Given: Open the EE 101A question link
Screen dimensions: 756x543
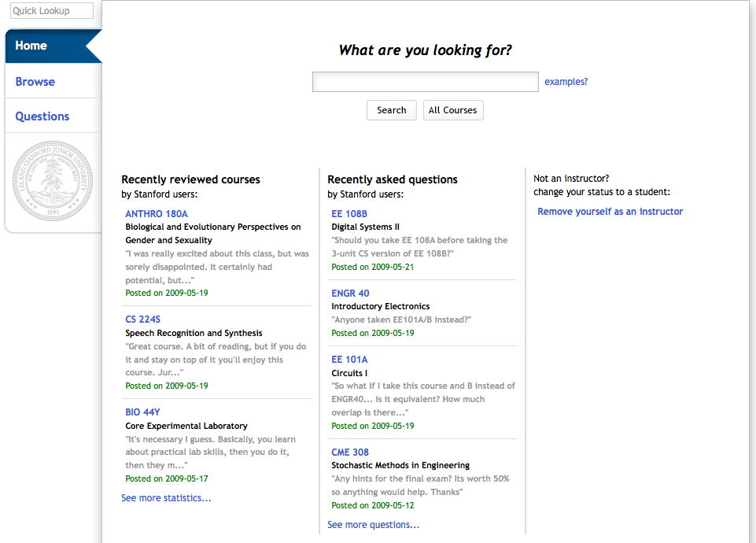Looking at the screenshot, I should pyautogui.click(x=349, y=360).
